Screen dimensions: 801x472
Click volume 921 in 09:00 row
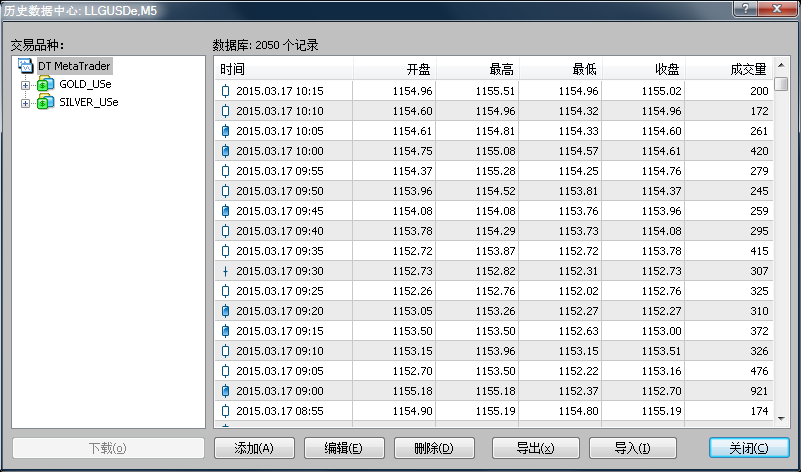tap(759, 391)
